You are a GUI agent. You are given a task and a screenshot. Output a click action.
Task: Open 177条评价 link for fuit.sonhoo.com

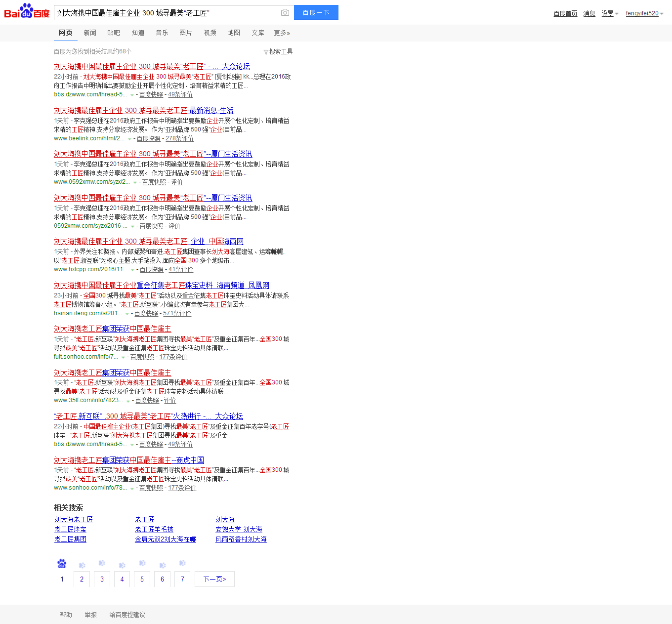[x=173, y=357]
